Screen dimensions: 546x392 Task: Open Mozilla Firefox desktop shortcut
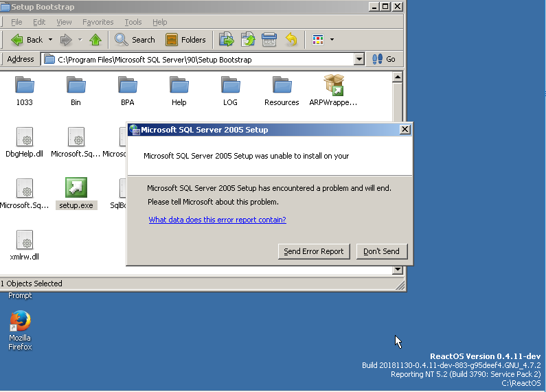(x=20, y=330)
